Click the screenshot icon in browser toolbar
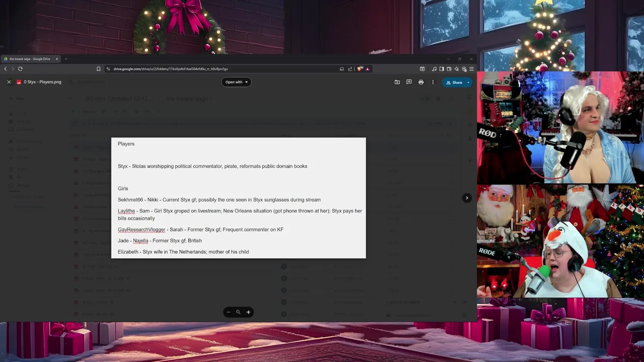Viewport: 644px width, 362px height. [422, 69]
